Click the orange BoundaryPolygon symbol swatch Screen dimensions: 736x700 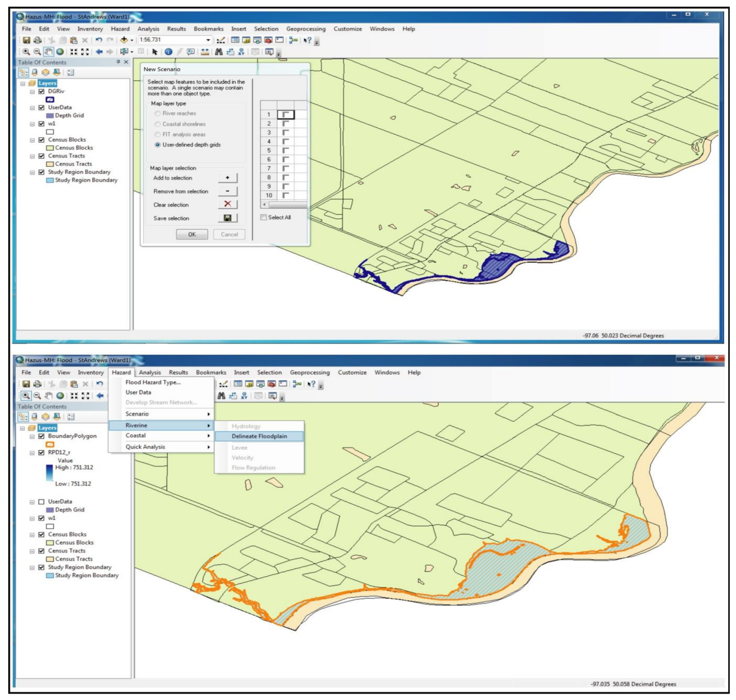[x=50, y=444]
